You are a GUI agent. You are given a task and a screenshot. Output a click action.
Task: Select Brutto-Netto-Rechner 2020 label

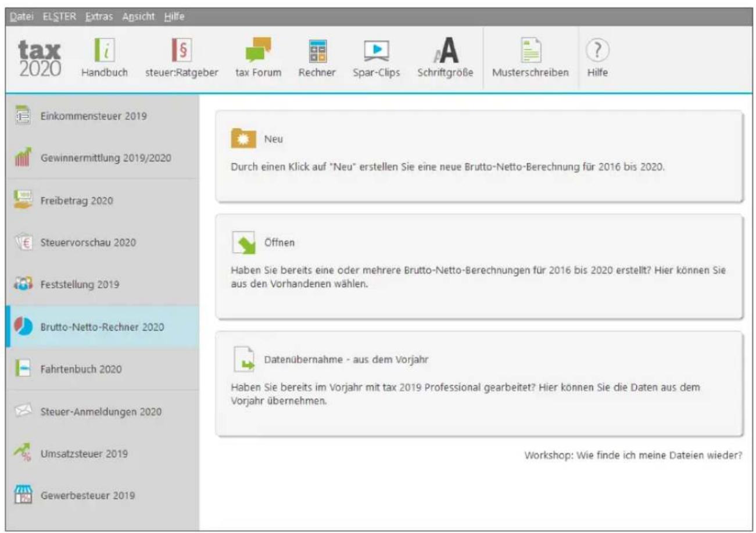pyautogui.click(x=102, y=327)
